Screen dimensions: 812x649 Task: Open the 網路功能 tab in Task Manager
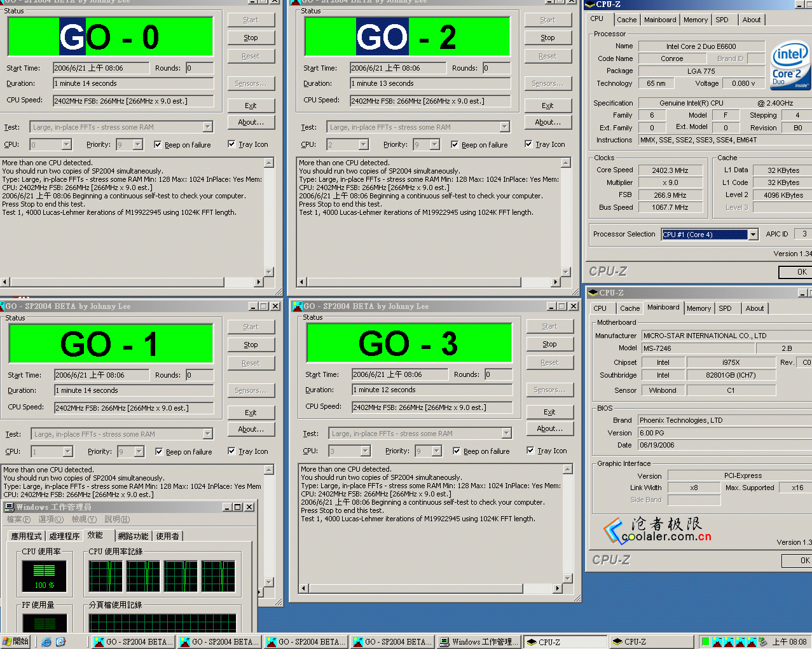(133, 536)
